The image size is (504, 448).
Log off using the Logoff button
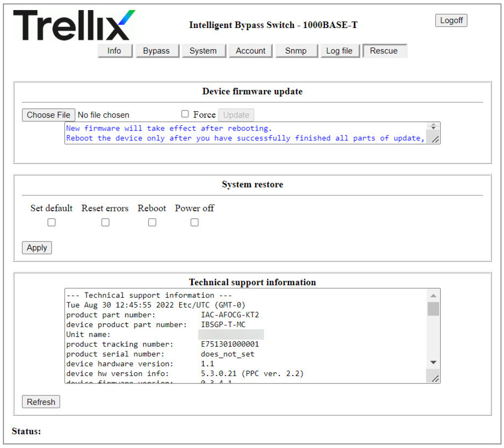451,20
